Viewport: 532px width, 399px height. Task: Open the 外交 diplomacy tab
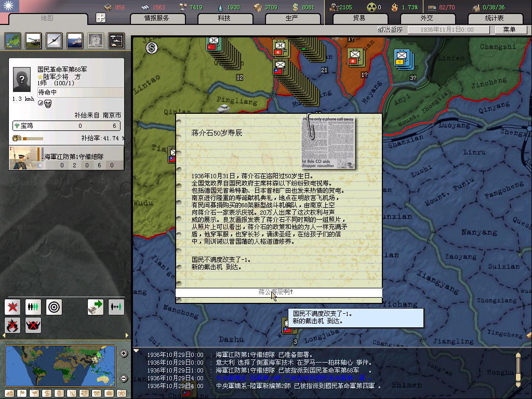427,18
